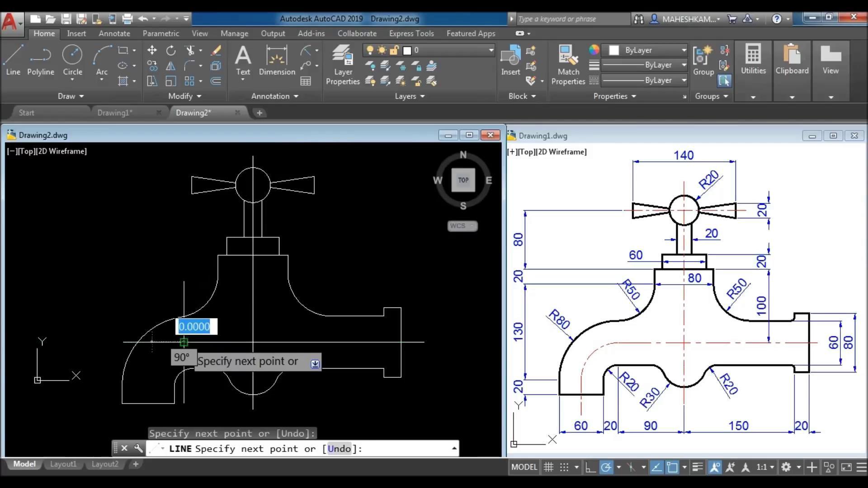Open the layer name dropdown list

(491, 50)
